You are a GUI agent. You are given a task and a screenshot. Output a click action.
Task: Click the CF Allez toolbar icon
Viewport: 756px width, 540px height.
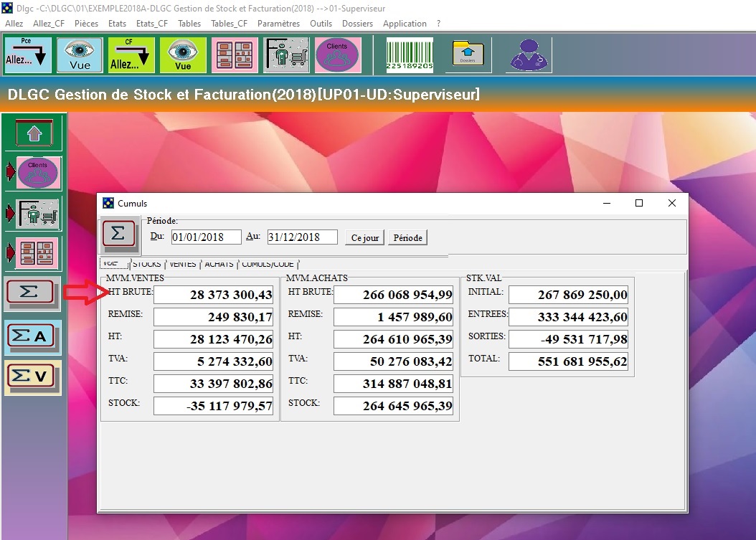point(131,55)
